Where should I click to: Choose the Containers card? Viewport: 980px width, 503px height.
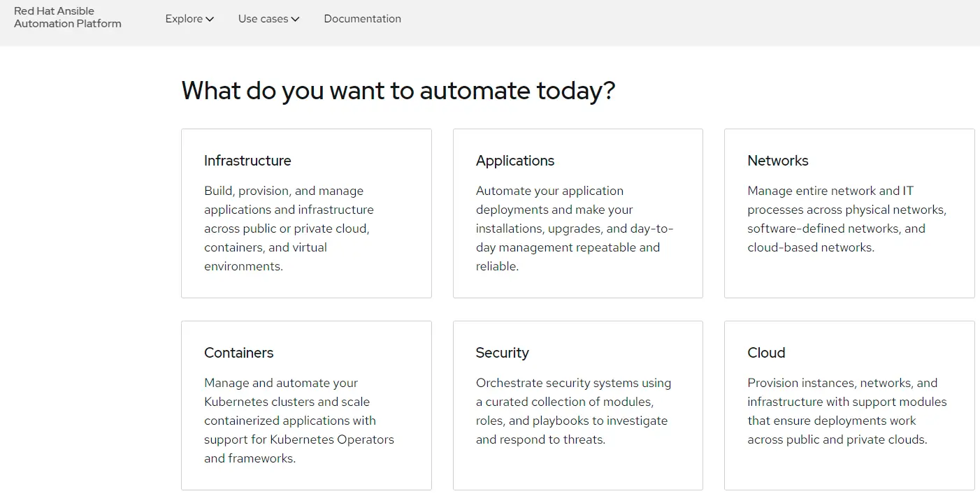[306, 405]
